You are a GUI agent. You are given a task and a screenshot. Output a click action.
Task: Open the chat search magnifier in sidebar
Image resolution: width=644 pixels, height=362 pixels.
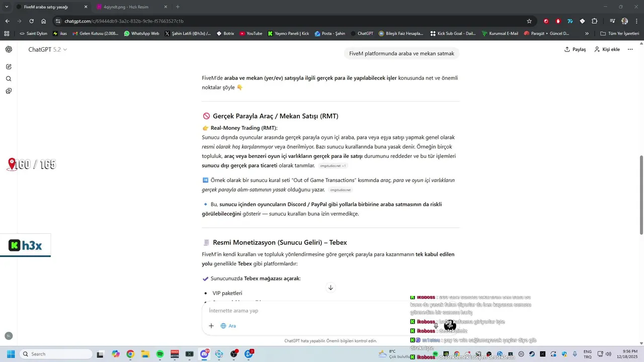(x=9, y=79)
